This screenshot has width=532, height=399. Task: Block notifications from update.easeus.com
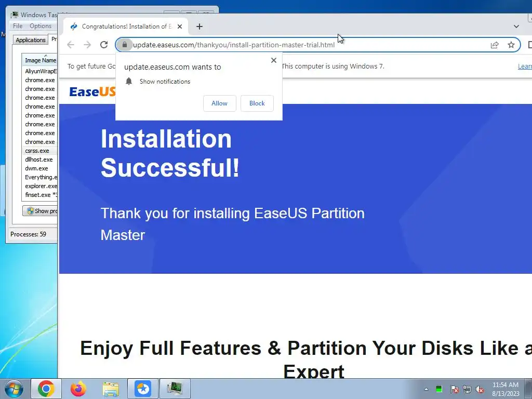click(257, 103)
